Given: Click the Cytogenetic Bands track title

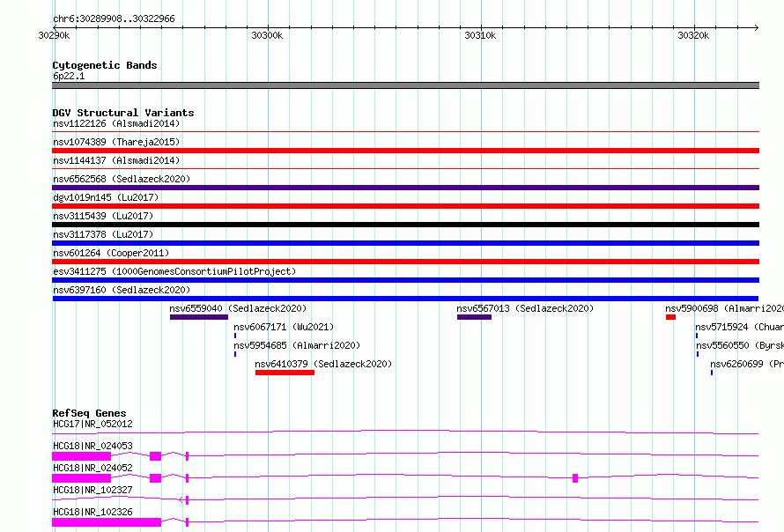Looking at the screenshot, I should coord(105,65).
